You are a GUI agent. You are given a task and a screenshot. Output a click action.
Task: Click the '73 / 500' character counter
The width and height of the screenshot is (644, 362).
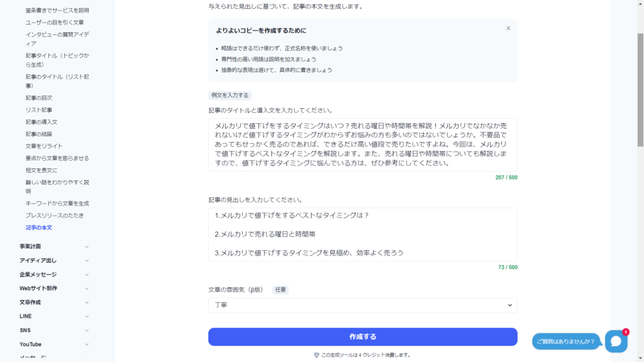508,267
